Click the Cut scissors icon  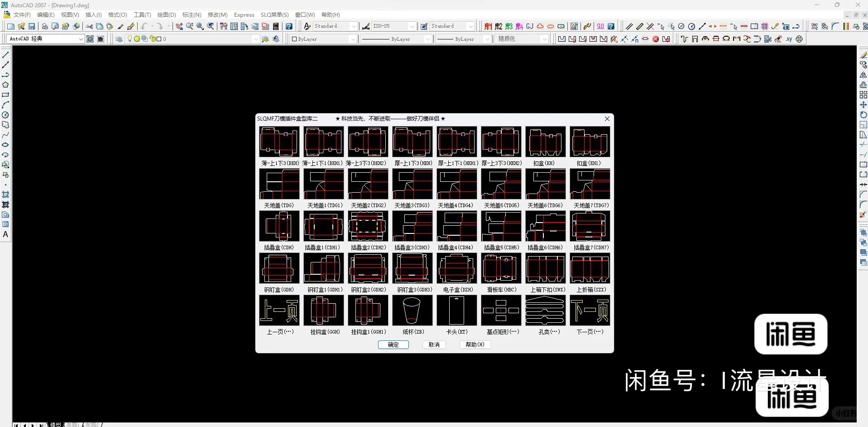89,26
